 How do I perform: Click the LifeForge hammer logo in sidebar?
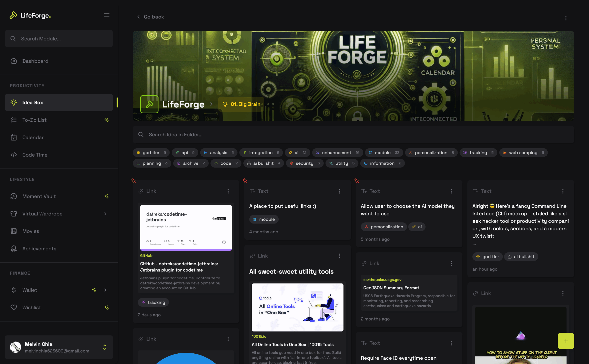[x=13, y=15]
